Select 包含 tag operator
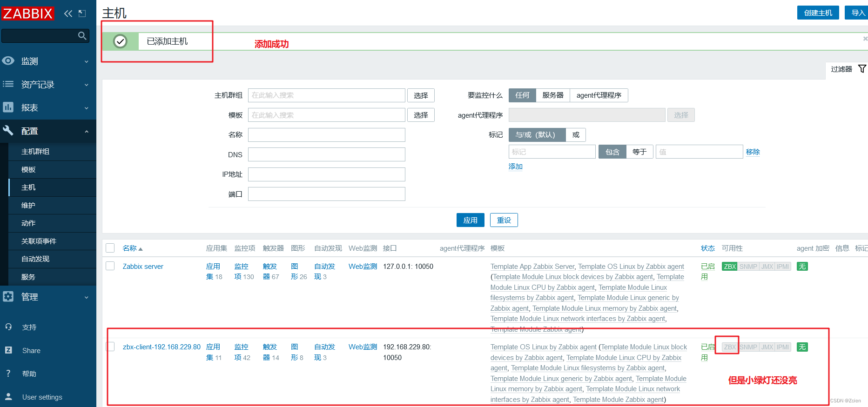Screen dimensions: 868x407 tap(612, 152)
